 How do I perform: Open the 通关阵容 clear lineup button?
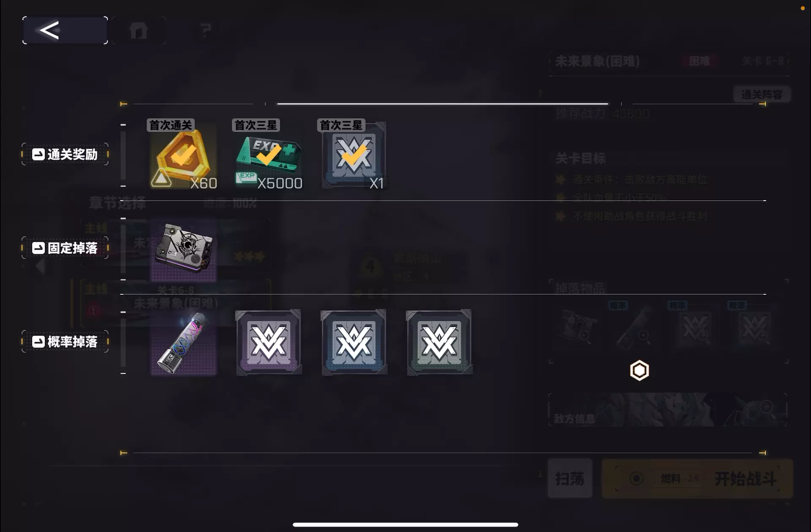tap(762, 94)
